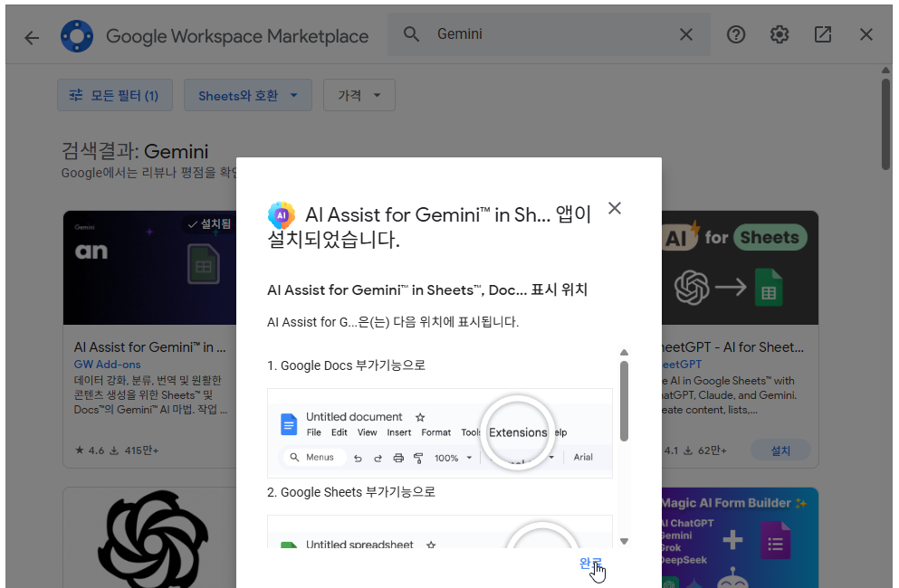
Task: Click the SheetGPT - AI for Sheets title
Action: (x=732, y=347)
